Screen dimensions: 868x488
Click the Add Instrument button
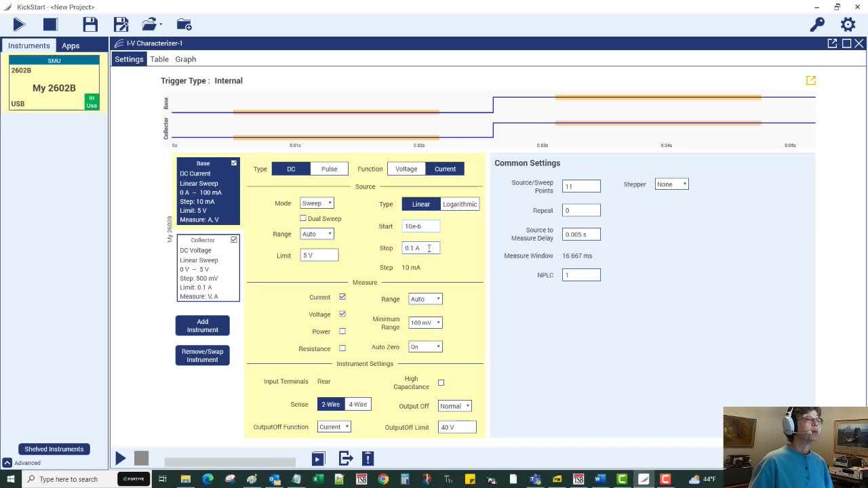[202, 325]
